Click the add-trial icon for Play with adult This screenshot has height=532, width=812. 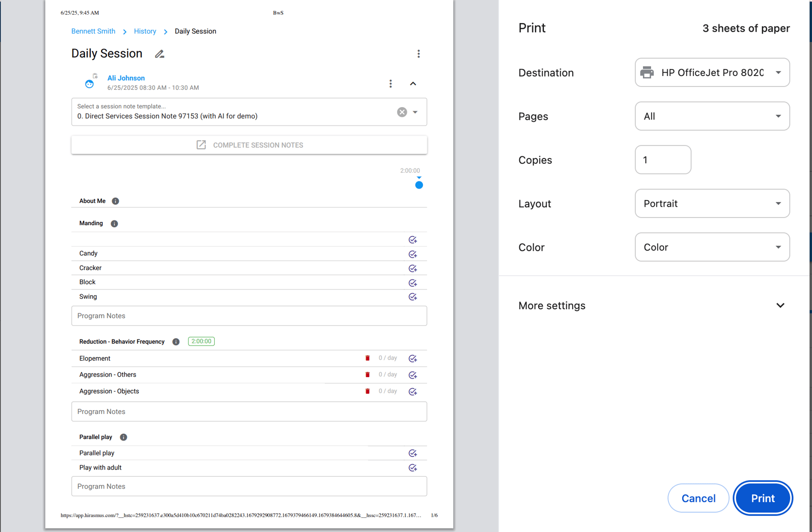click(x=413, y=467)
